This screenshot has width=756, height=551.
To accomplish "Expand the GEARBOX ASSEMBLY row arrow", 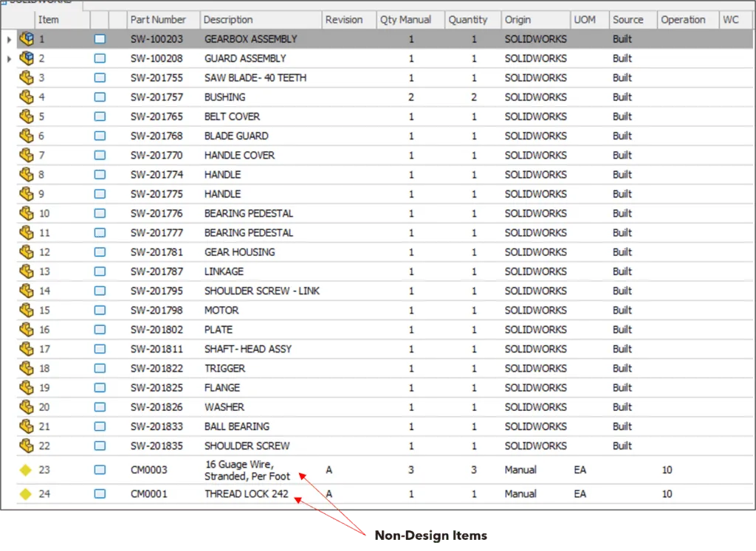I will coord(9,39).
